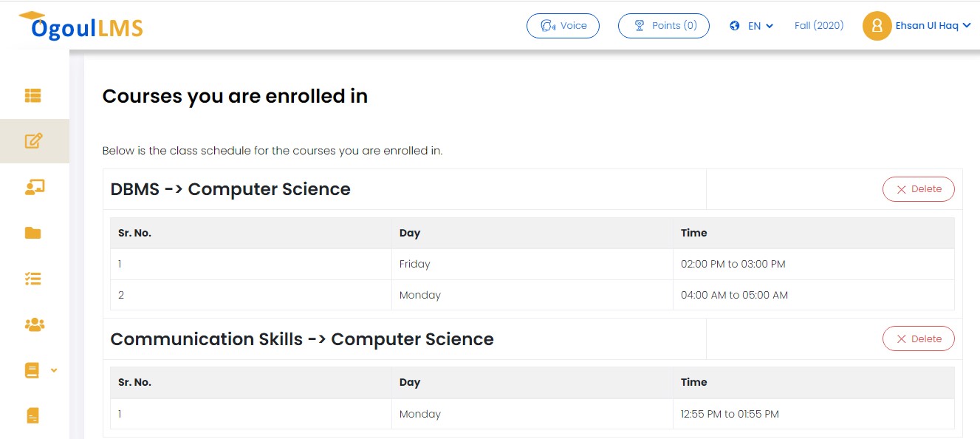
Task: Open the people group sidebar icon
Action: coord(34,324)
